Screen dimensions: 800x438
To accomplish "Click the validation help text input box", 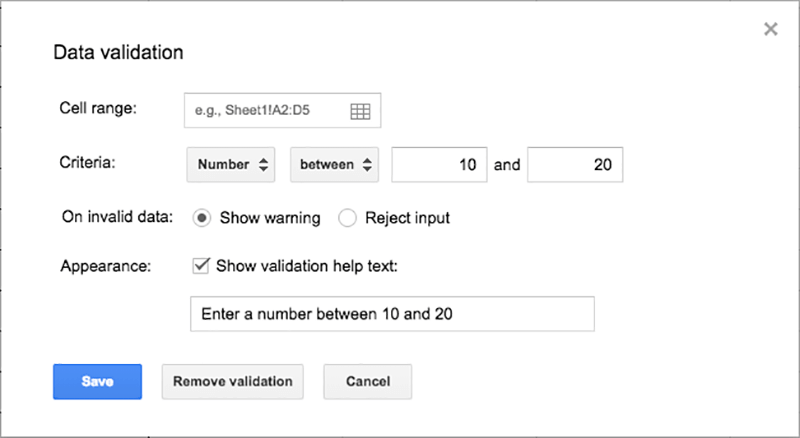I will point(392,313).
